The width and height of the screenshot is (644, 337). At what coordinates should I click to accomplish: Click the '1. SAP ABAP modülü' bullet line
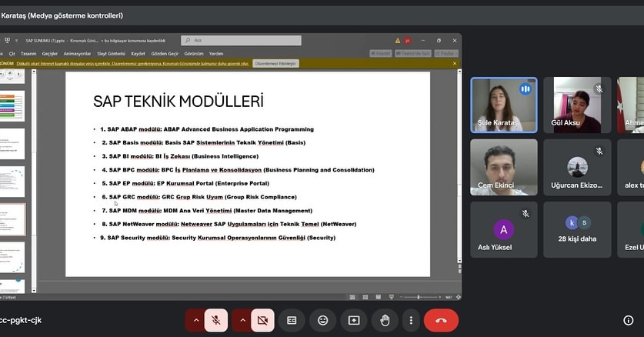click(207, 129)
